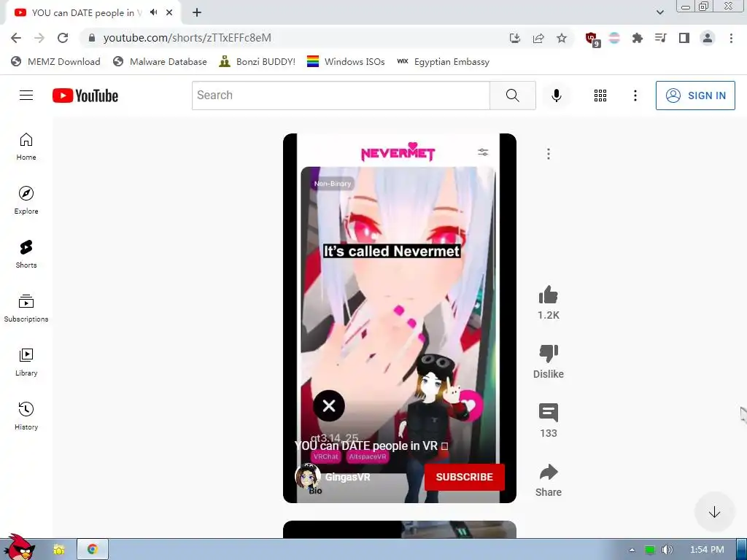Open Malware Database bookmark
Viewport: 747px width, 560px height.
coord(160,62)
